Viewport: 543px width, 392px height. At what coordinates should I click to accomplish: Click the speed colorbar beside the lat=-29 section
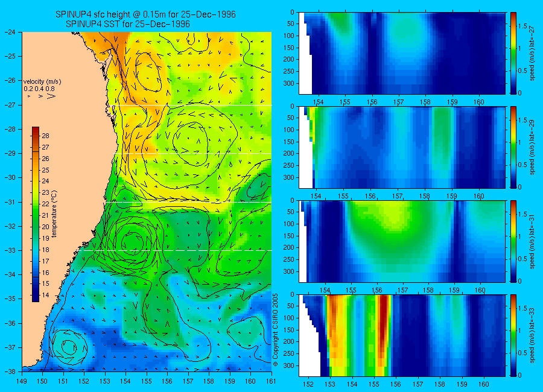pos(513,147)
